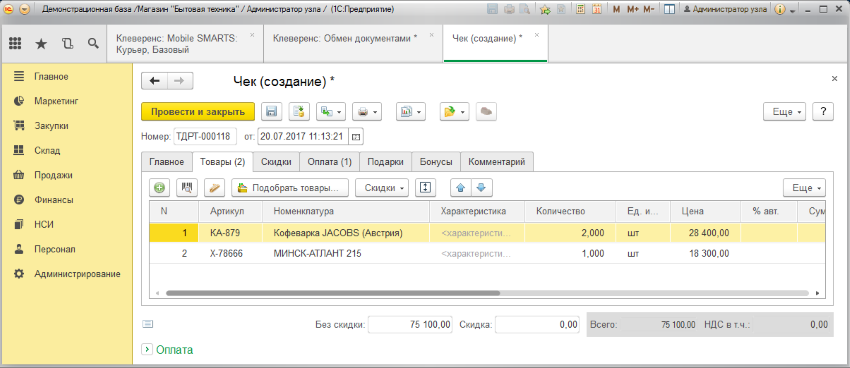Open the Еще dropdown above the goods table
The height and width of the screenshot is (368, 850).
tap(804, 188)
